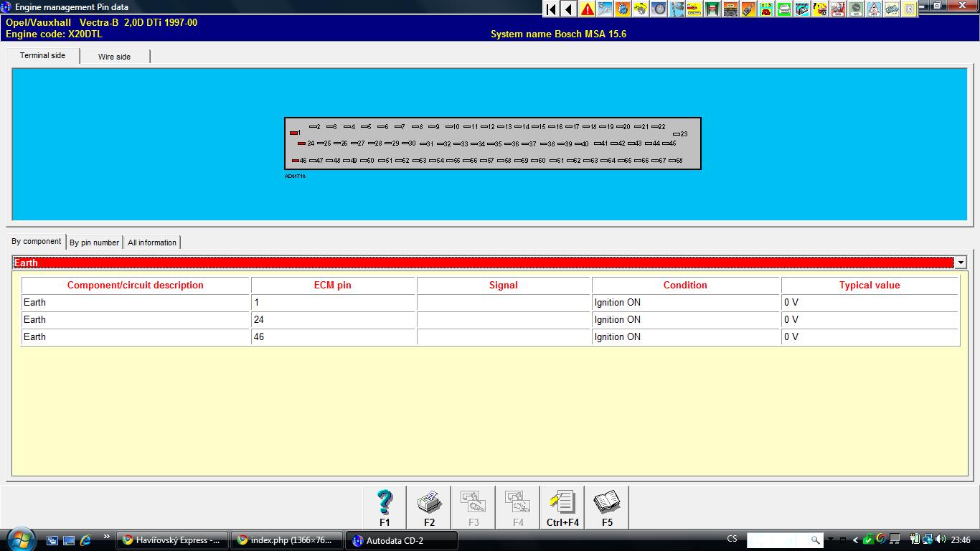Click pin 46 on the connector diagram

coord(296,161)
